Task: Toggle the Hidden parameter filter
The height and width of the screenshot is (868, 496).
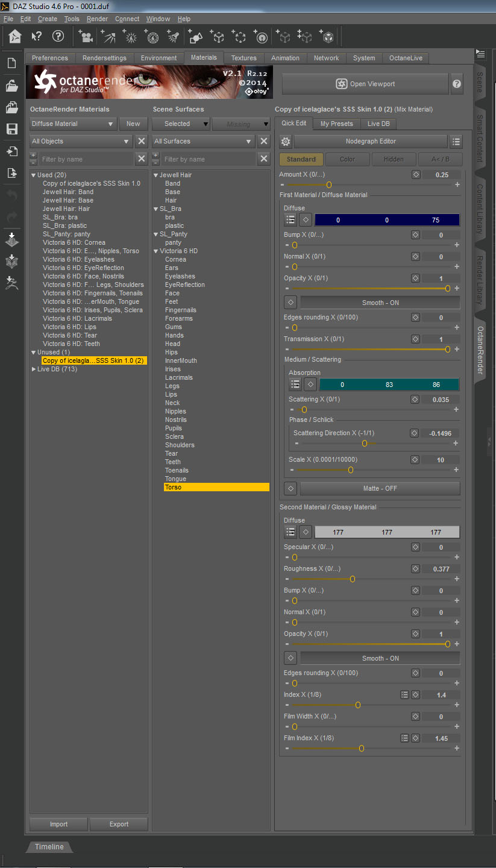Action: [x=394, y=160]
